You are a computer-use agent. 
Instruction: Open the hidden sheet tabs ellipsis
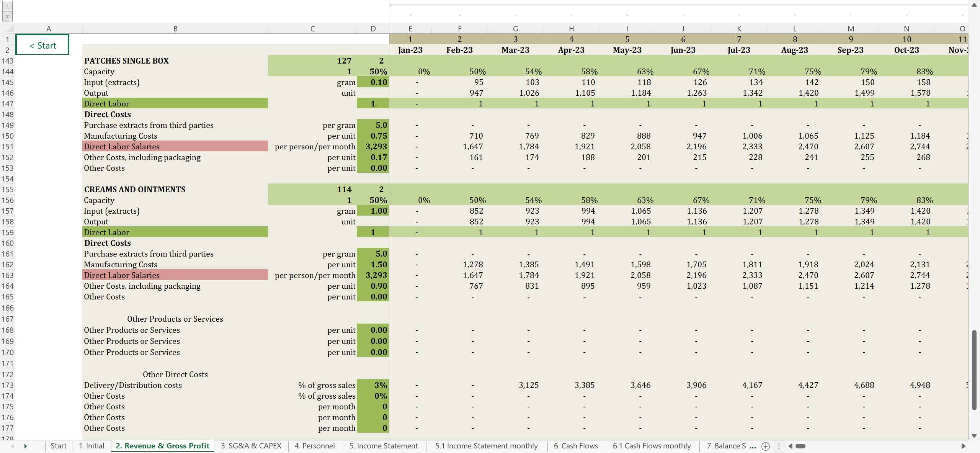click(753, 446)
